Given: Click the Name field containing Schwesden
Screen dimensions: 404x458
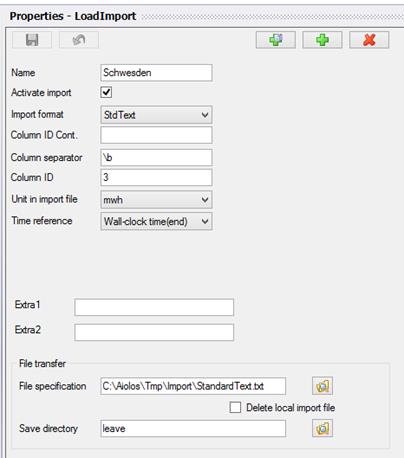Looking at the screenshot, I should click(x=156, y=73).
